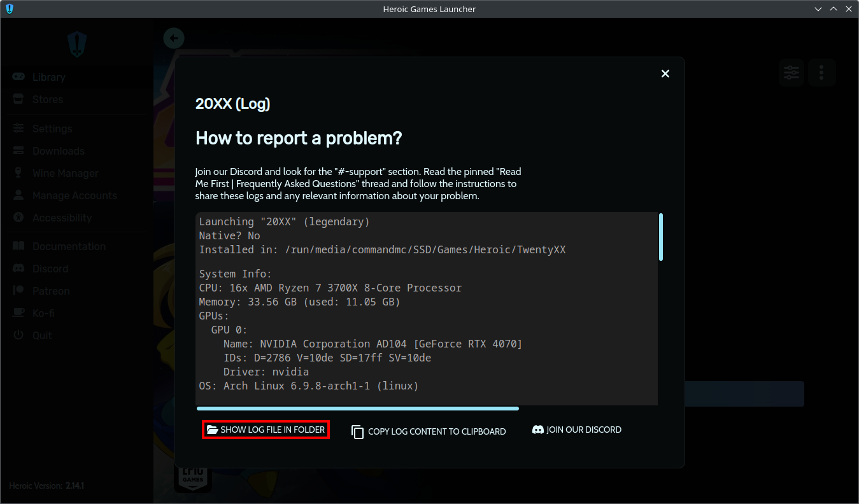The width and height of the screenshot is (859, 504).
Task: Click the Manage Accounts person icon
Action: (x=18, y=195)
